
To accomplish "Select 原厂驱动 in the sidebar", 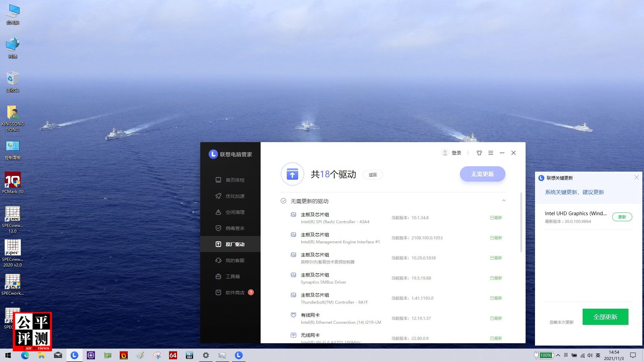I will [230, 244].
